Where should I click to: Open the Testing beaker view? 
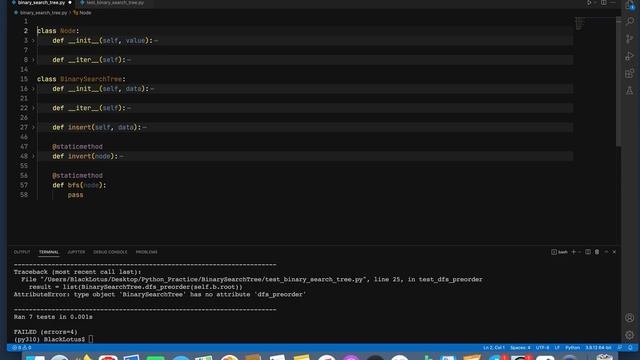click(x=630, y=90)
